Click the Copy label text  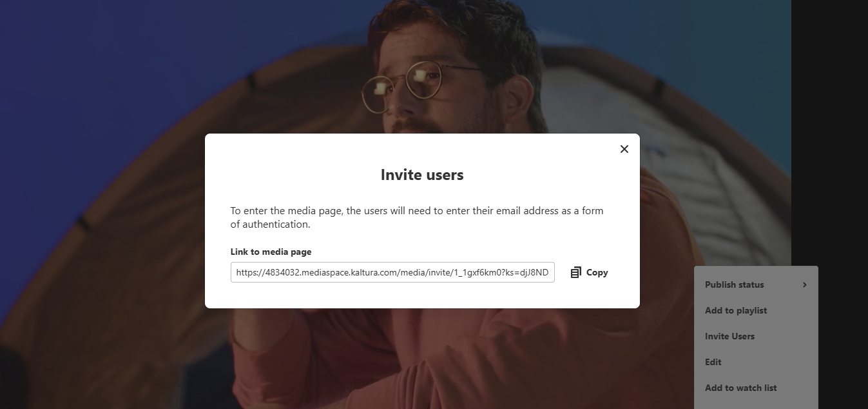coord(597,272)
